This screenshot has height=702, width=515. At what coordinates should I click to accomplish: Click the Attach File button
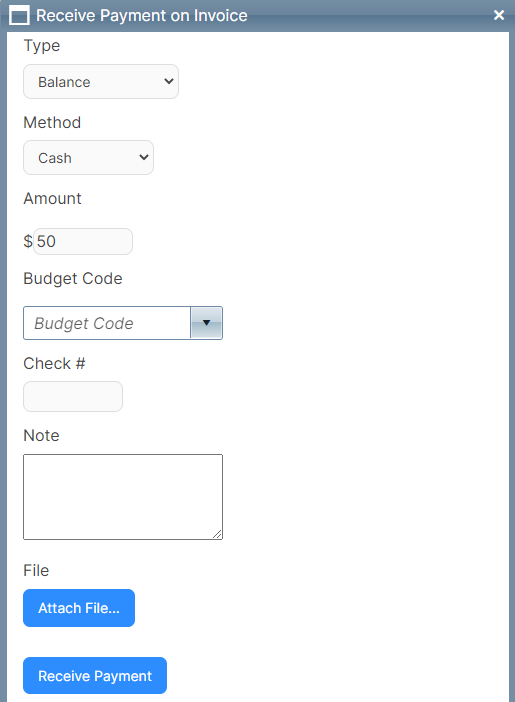point(79,608)
